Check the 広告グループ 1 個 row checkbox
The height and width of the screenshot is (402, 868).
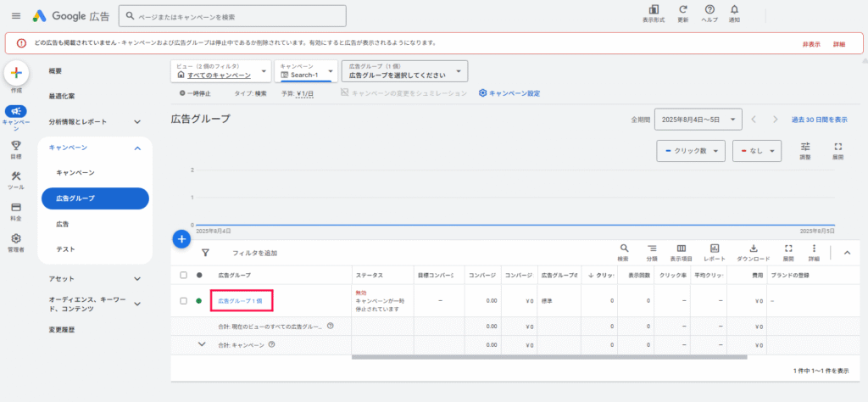[x=184, y=301]
